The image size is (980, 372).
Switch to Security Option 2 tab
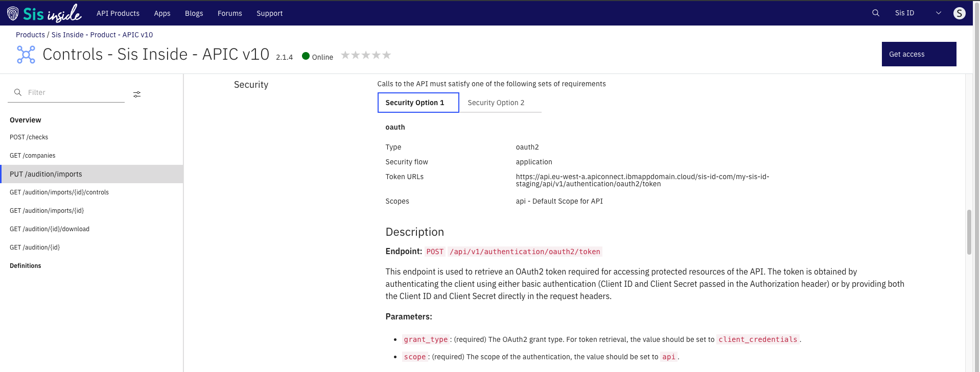click(x=500, y=103)
